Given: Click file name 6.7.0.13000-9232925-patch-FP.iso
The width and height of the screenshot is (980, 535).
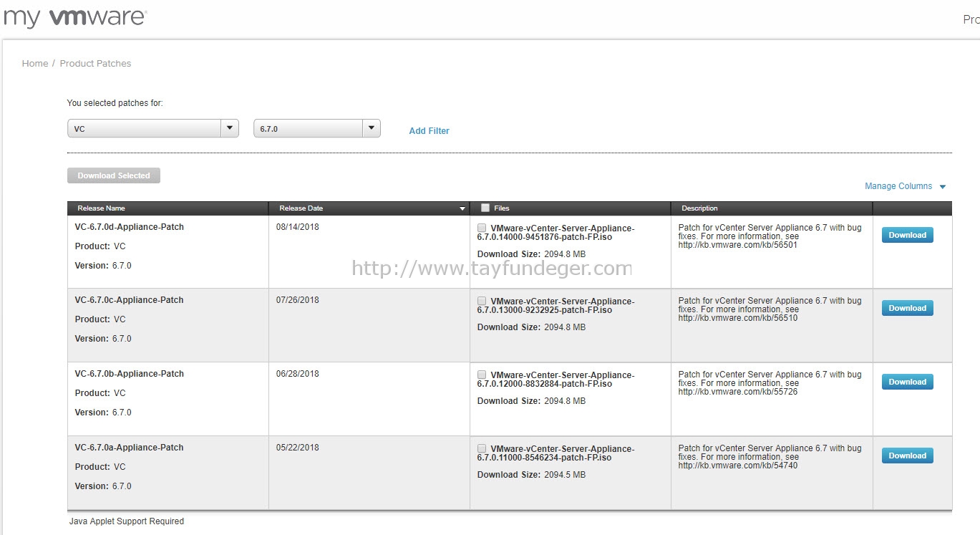Looking at the screenshot, I should tap(556, 306).
